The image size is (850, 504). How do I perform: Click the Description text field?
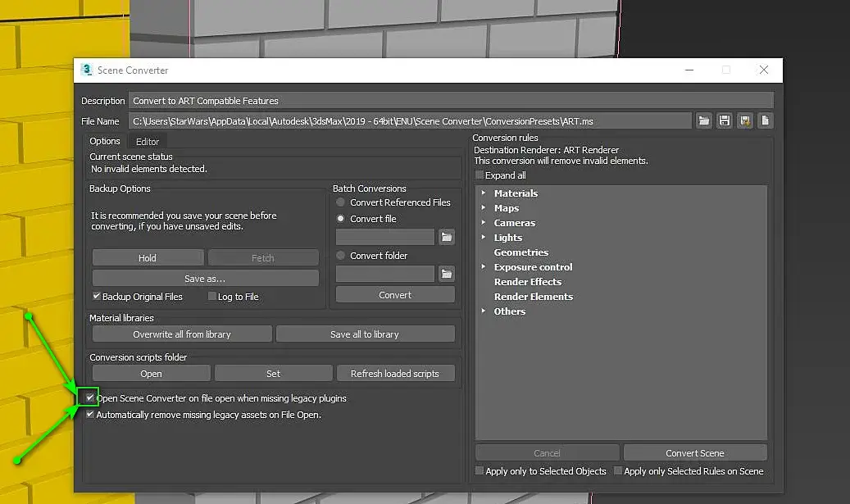coord(451,101)
